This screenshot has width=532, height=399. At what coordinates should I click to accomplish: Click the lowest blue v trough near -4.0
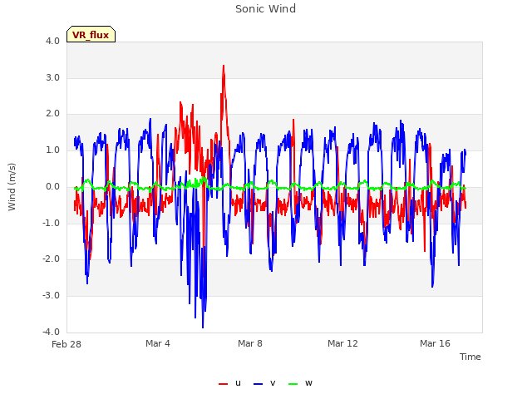203,327
